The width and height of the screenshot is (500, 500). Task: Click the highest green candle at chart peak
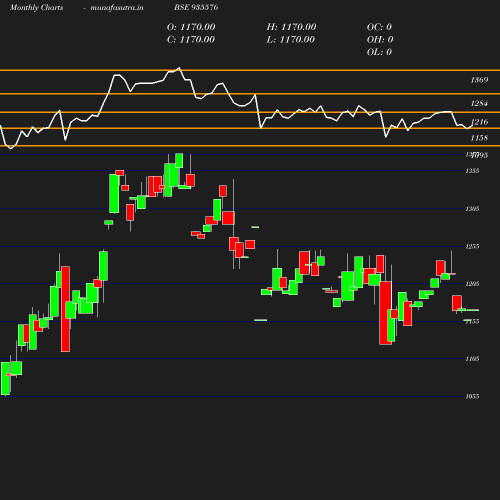[x=179, y=160]
